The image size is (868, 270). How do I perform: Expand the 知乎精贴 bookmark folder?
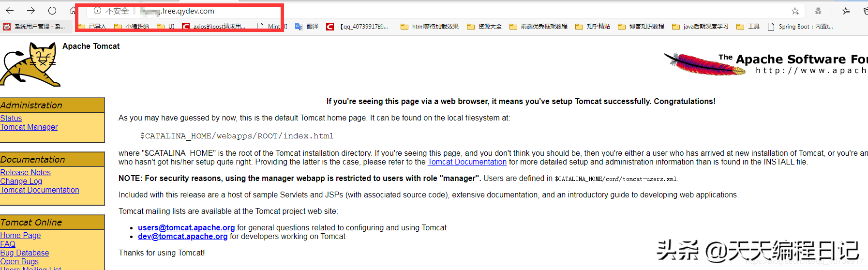click(593, 27)
